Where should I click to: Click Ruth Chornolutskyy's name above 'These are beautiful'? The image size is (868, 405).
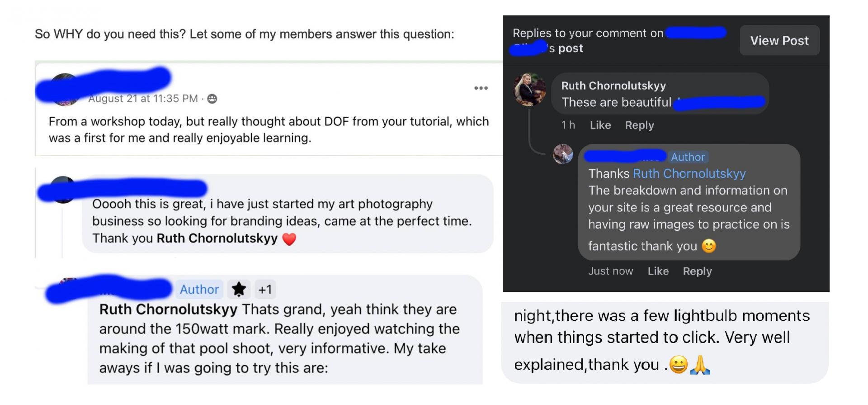point(613,86)
